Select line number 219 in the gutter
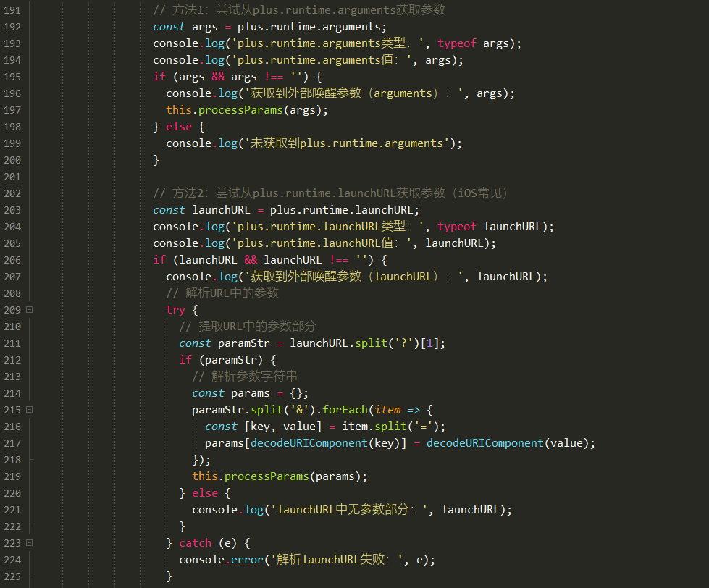This screenshot has width=709, height=588. point(12,476)
